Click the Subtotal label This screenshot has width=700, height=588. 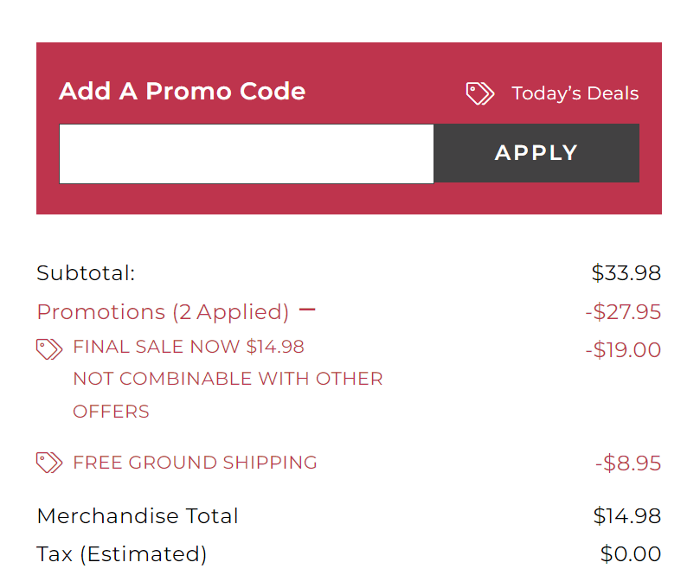pyautogui.click(x=86, y=273)
